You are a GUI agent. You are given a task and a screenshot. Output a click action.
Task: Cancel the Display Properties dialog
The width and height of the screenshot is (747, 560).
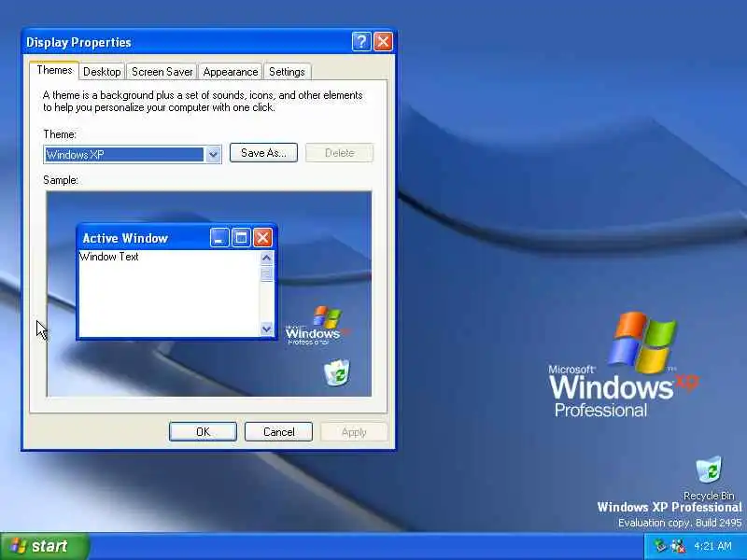pyautogui.click(x=278, y=432)
